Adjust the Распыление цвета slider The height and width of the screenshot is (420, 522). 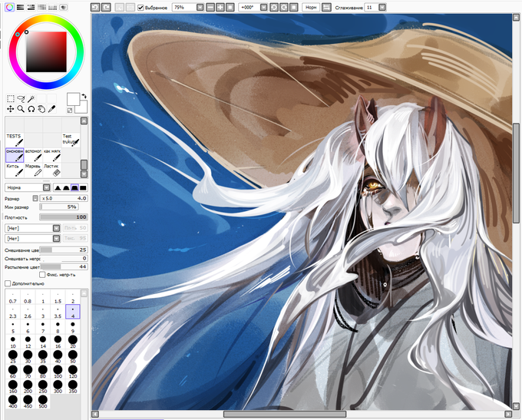click(64, 266)
